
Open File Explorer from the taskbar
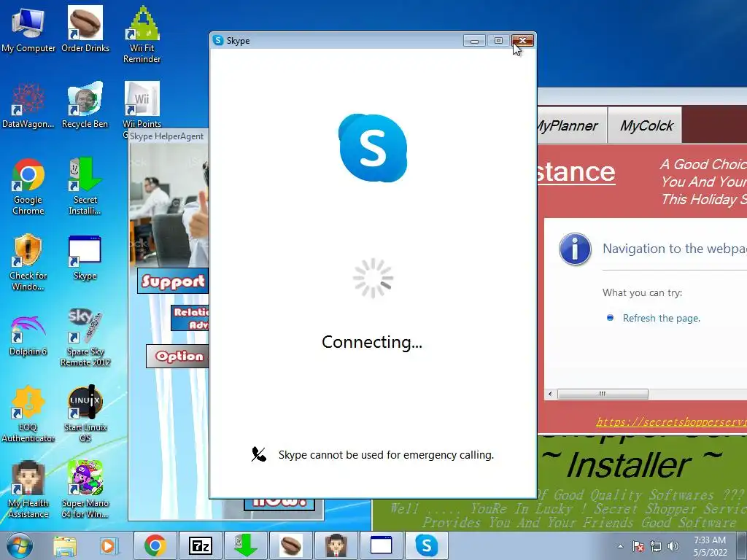click(x=65, y=546)
